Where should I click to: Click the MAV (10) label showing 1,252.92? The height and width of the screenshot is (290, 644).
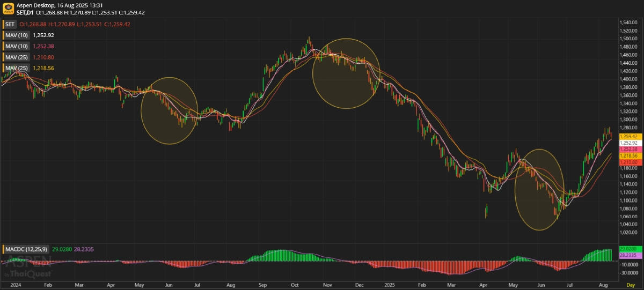[16, 35]
